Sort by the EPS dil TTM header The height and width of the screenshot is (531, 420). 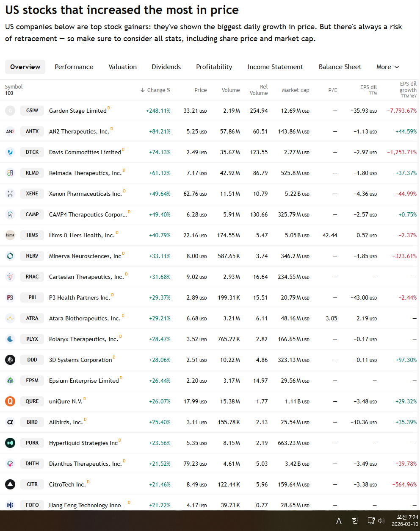(x=368, y=90)
